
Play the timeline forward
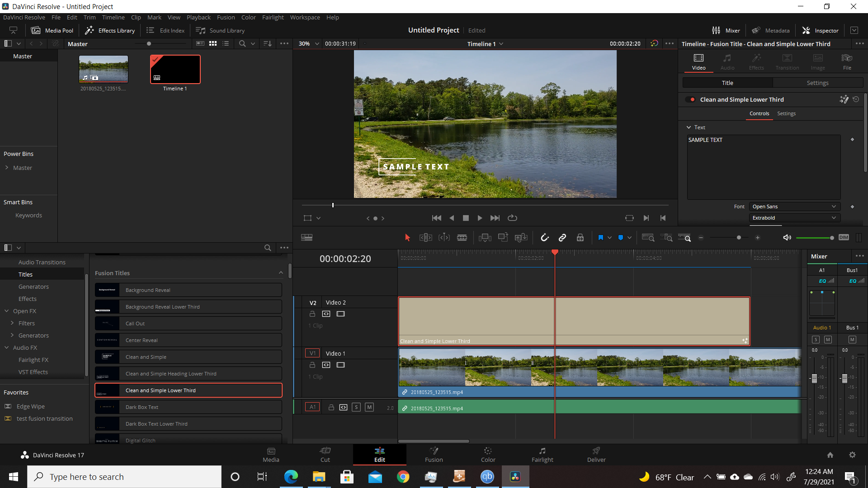(x=480, y=218)
